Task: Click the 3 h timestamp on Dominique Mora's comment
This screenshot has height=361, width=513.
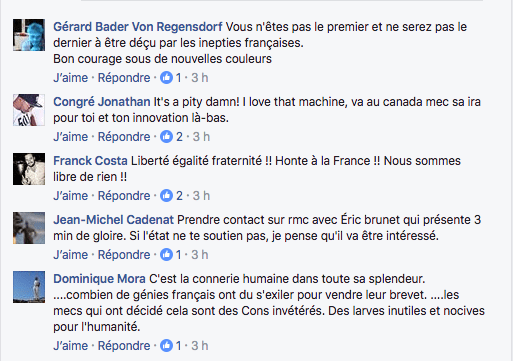Action: (x=200, y=346)
